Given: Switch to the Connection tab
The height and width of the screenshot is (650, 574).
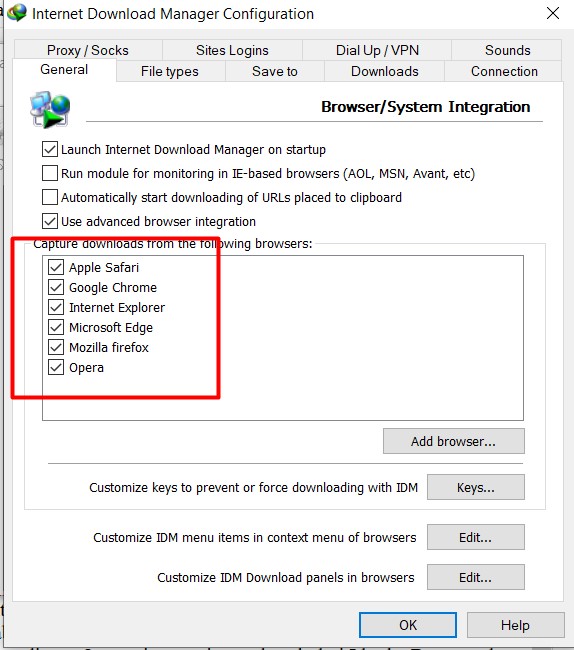Looking at the screenshot, I should 504,71.
